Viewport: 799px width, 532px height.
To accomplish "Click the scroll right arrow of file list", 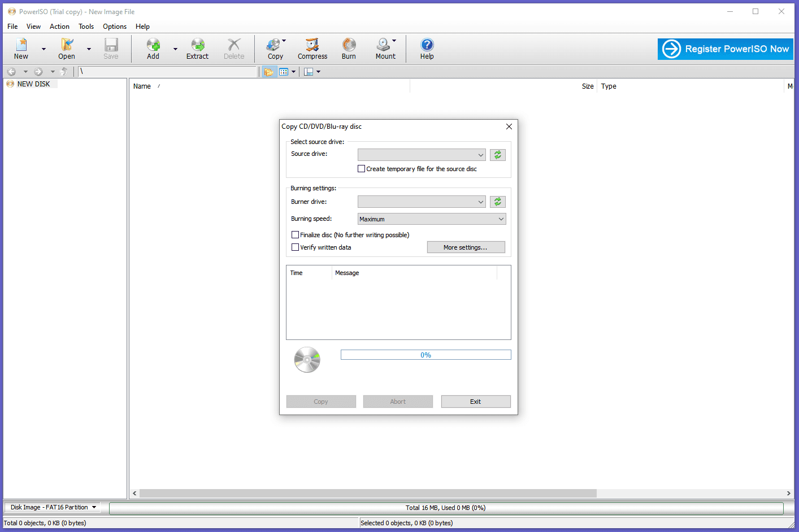I will (x=789, y=493).
